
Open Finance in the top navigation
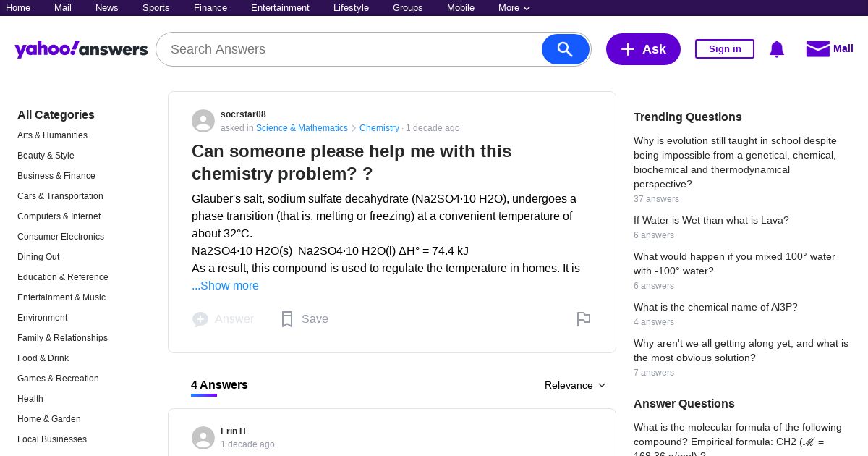click(x=210, y=8)
